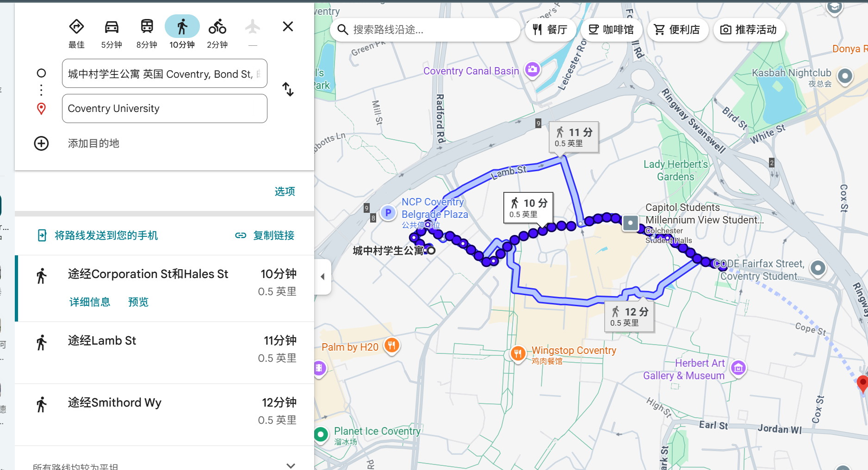This screenshot has height=470, width=868.
Task: Click the Coventry University destination field
Action: (x=165, y=109)
